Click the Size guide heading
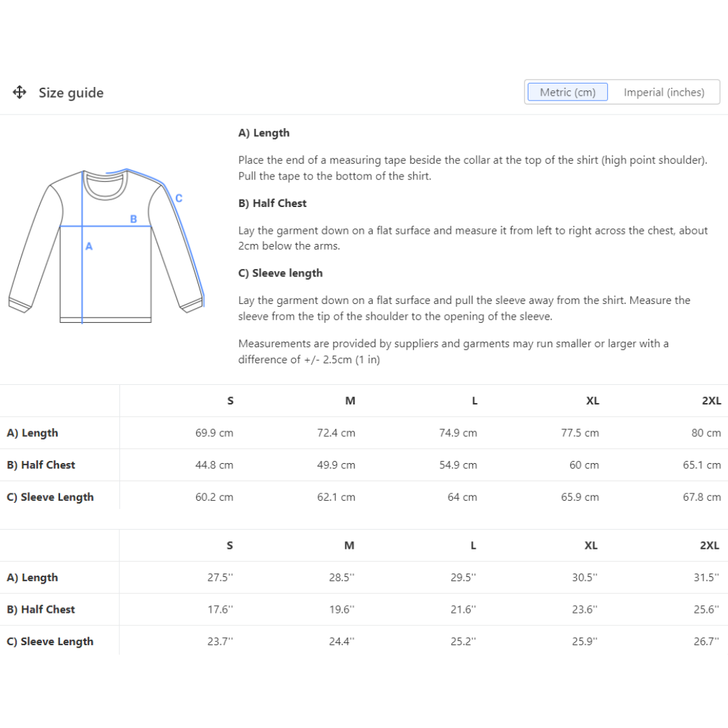 pos(71,93)
